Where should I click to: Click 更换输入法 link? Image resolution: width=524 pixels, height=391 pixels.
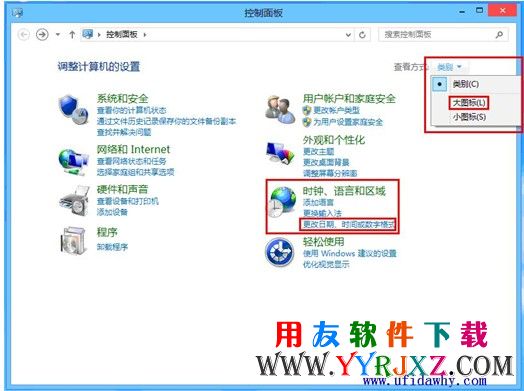(322, 213)
